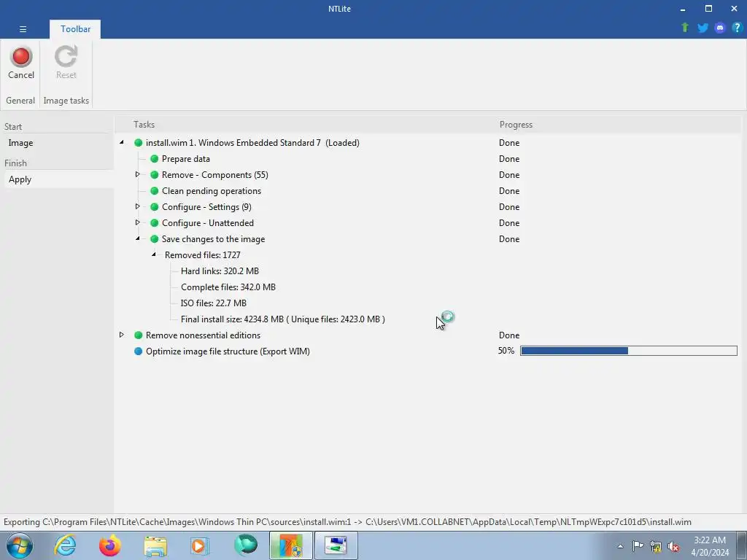Open Windows Media Player in taskbar
The image size is (747, 560).
(200, 545)
